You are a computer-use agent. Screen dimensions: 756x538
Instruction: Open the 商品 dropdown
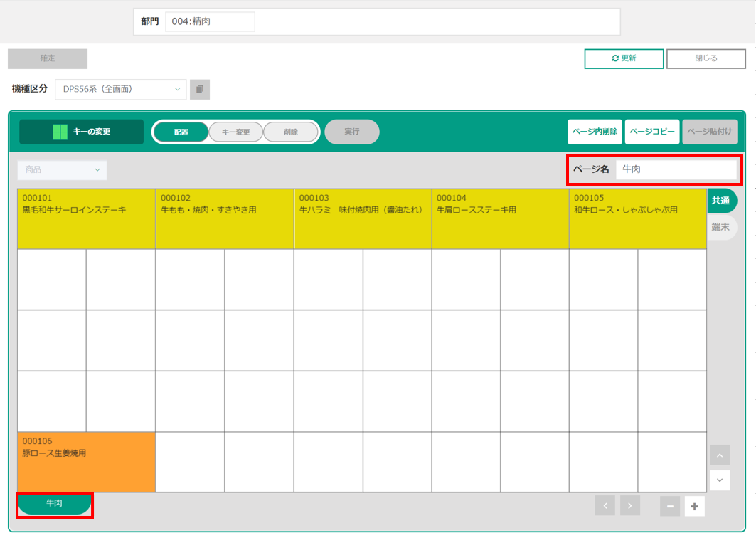(62, 170)
